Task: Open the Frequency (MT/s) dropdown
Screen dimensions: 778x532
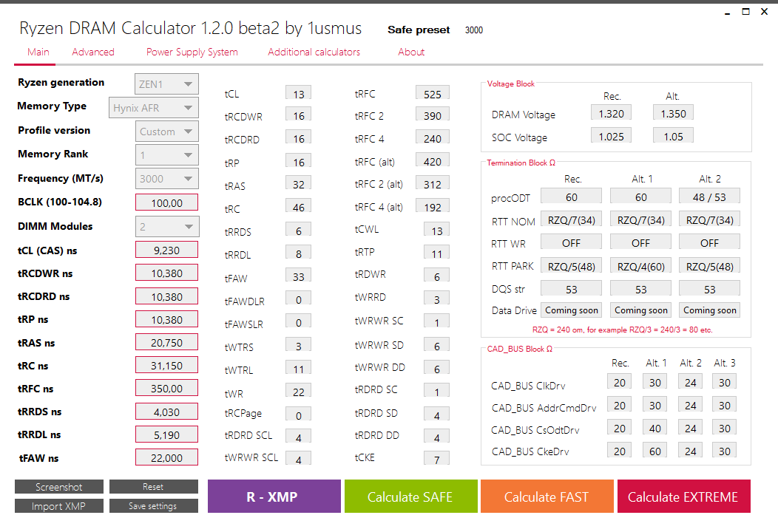Action: pos(166,179)
